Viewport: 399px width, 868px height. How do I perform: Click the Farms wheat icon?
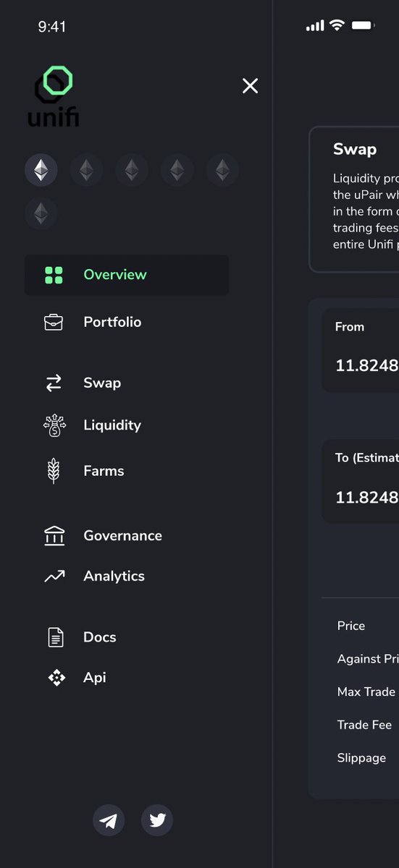point(54,471)
